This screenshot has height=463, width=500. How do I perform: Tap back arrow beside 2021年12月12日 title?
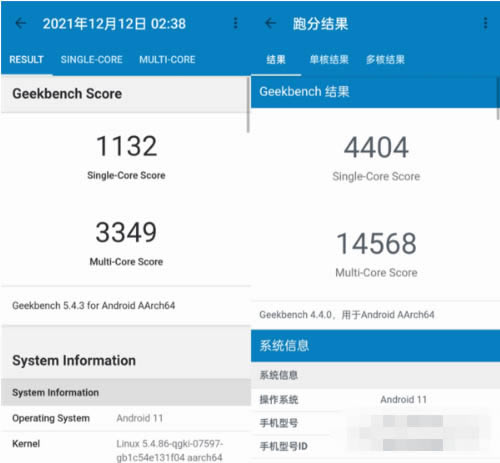click(x=21, y=23)
